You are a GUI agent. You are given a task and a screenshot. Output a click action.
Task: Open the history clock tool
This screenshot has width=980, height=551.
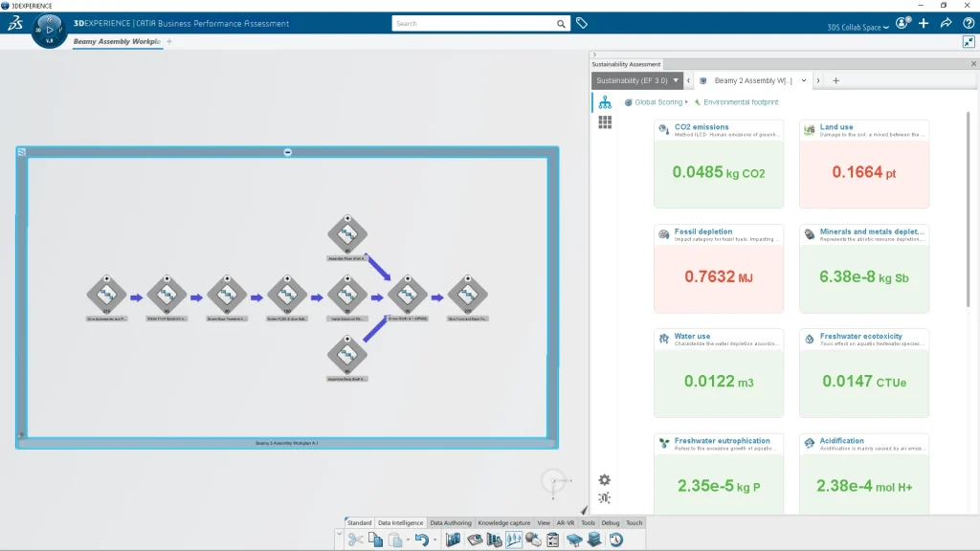tap(615, 540)
